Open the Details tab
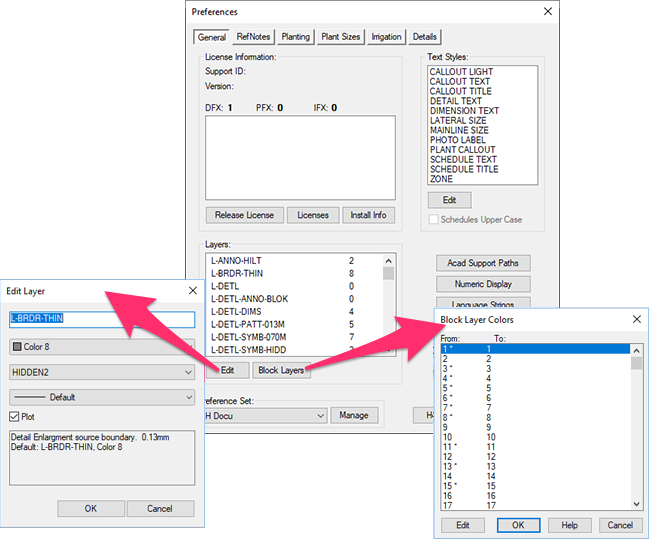 (x=425, y=37)
